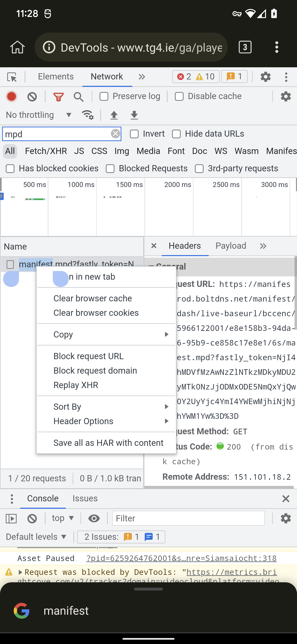Enable the Preserve log checkbox
297x644 pixels.
pos(104,97)
